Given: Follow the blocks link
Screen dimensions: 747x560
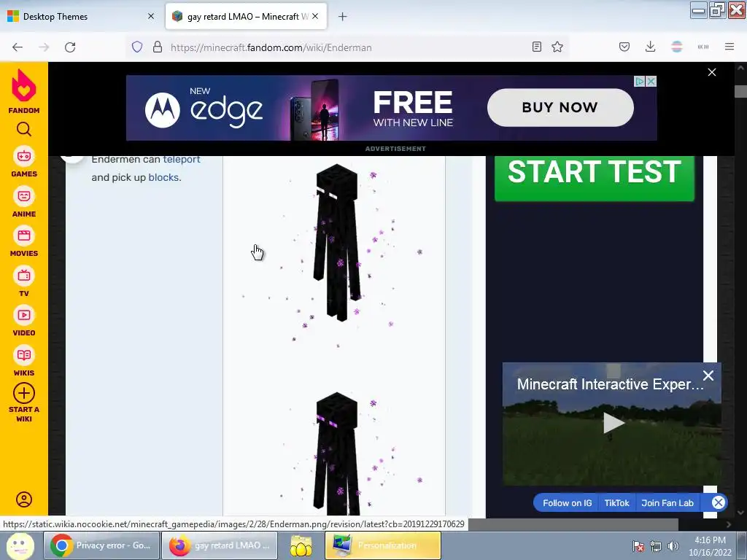Looking at the screenshot, I should click(x=163, y=178).
